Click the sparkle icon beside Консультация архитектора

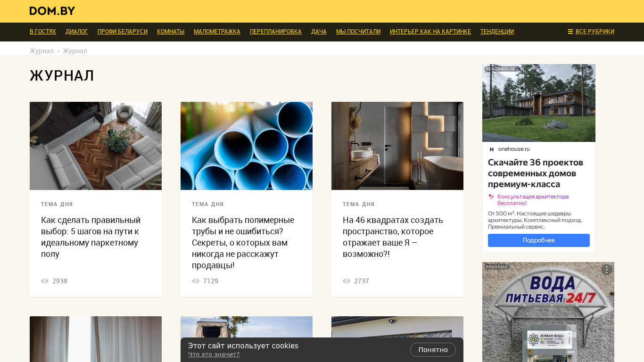pyautogui.click(x=491, y=197)
